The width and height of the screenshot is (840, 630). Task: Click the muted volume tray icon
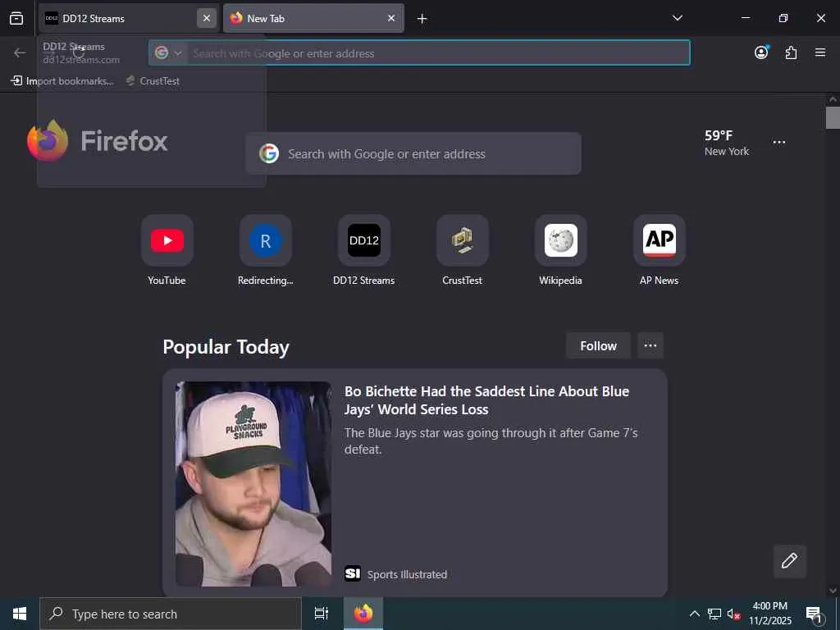pyautogui.click(x=733, y=614)
